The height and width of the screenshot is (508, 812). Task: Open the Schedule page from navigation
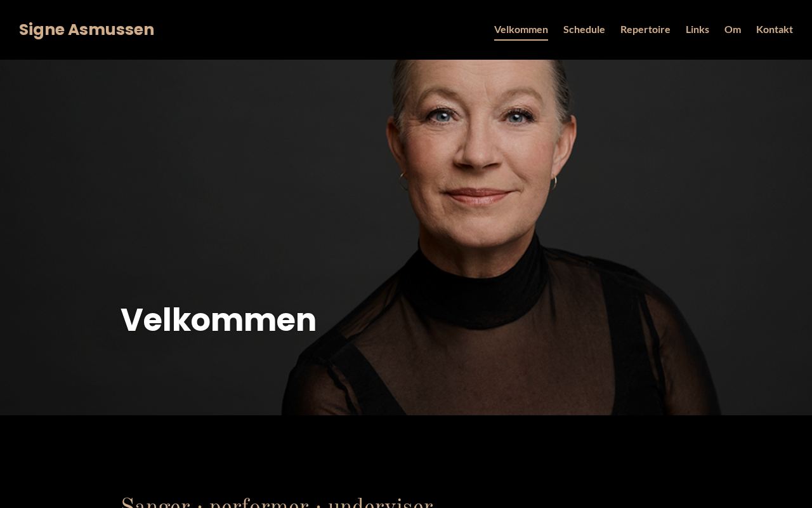(584, 29)
